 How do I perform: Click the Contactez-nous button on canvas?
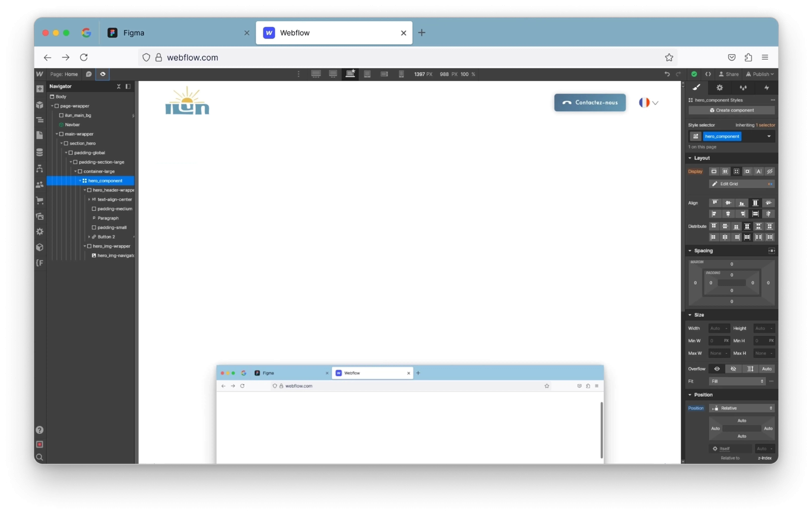[590, 102]
